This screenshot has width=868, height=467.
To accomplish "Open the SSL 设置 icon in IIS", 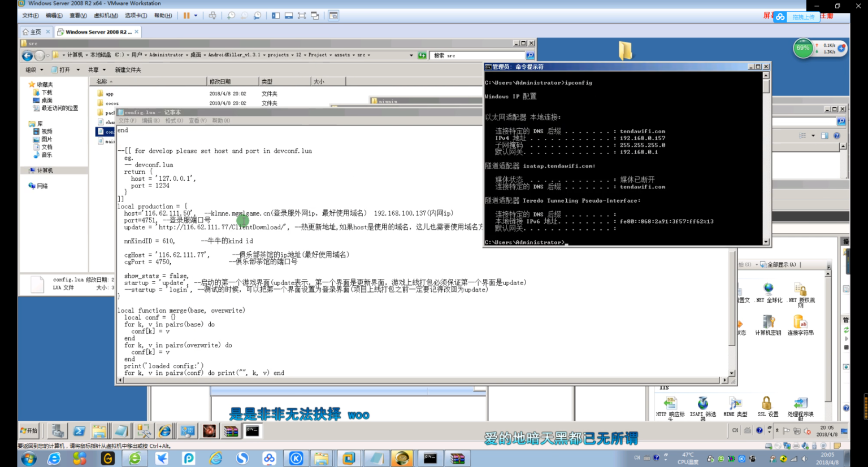I will click(767, 405).
